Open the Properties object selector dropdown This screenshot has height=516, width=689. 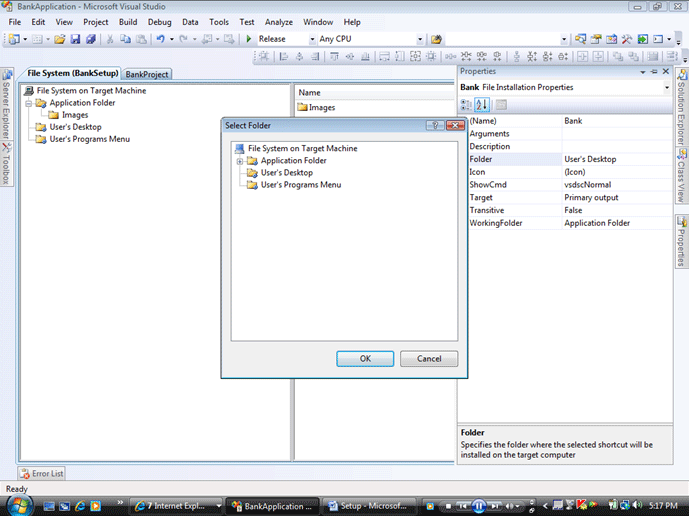coord(667,87)
